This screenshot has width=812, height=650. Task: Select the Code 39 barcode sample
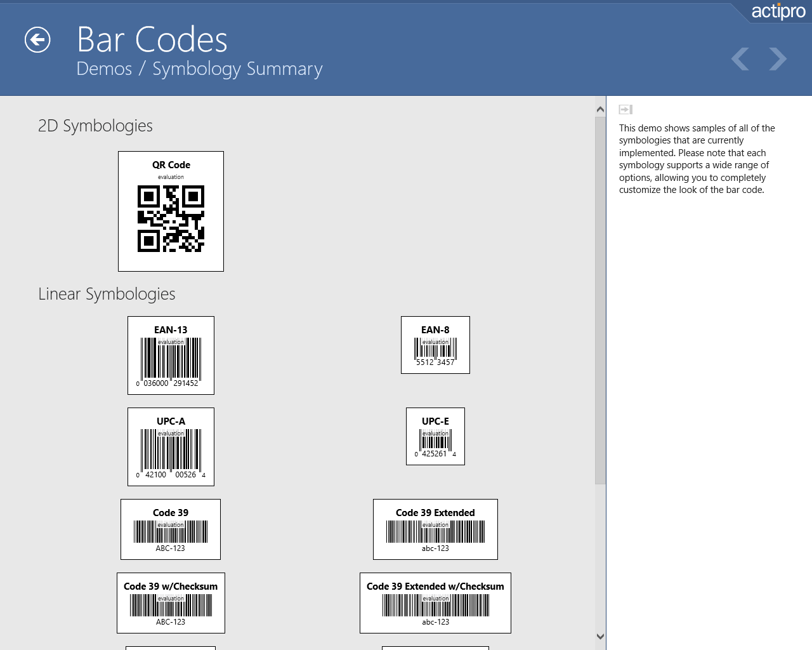point(171,529)
